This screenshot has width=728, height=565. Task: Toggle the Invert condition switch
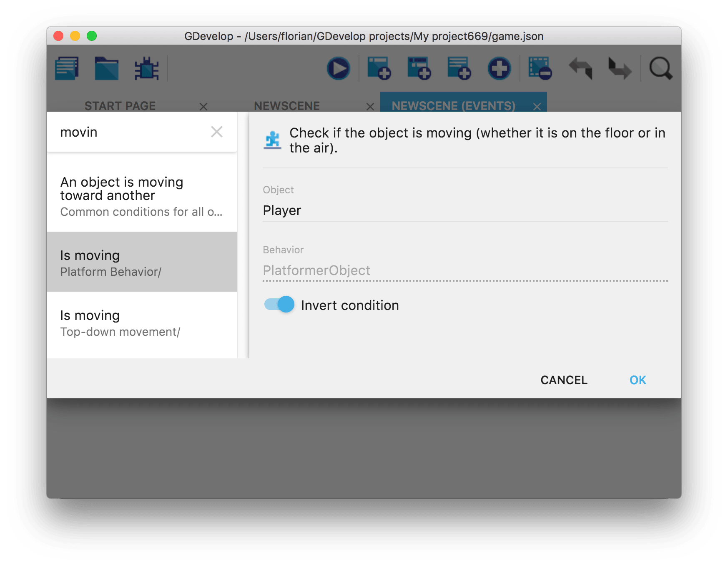[279, 305]
